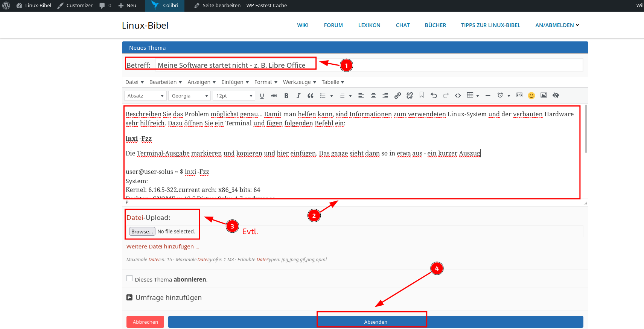Screen dimensions: 644x329
Task: Click the insert image icon
Action: click(x=544, y=95)
